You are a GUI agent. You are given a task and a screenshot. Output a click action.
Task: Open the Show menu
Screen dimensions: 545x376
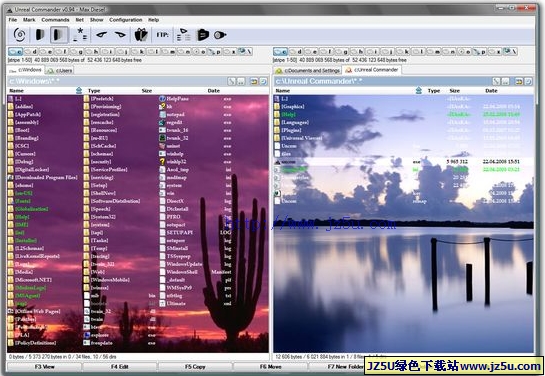click(x=97, y=20)
